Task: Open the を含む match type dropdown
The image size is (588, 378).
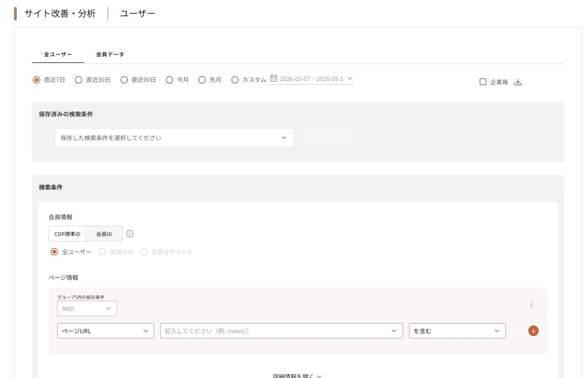Action: (x=458, y=331)
